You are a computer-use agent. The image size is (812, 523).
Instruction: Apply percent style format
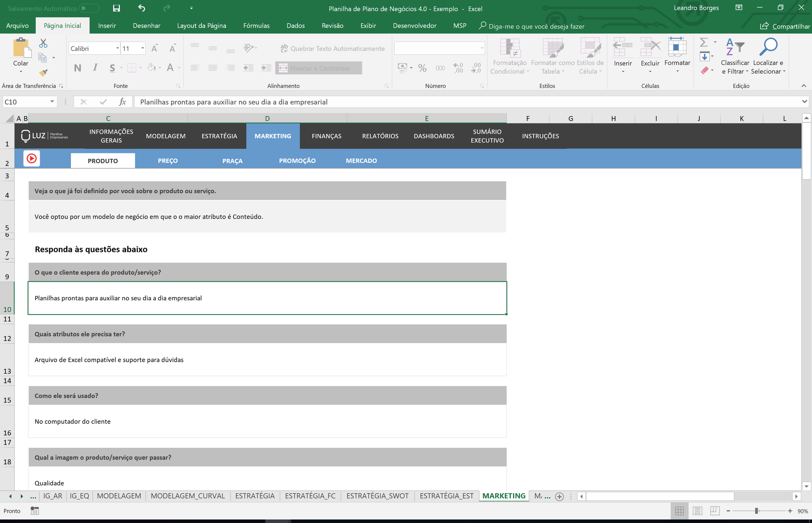tap(422, 68)
